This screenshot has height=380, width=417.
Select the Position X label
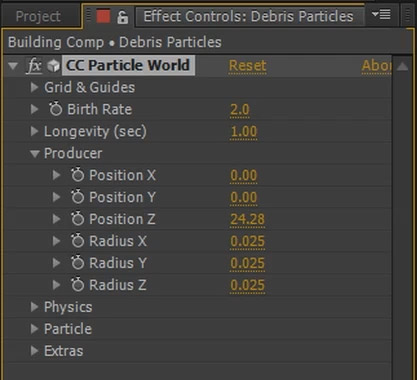point(122,175)
